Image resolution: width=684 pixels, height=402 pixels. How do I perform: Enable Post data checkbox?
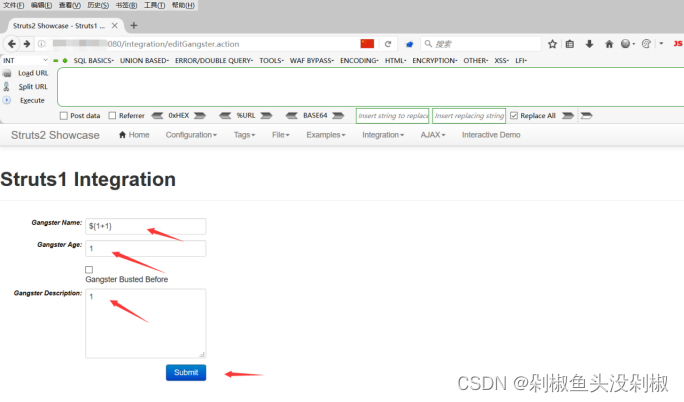[64, 116]
